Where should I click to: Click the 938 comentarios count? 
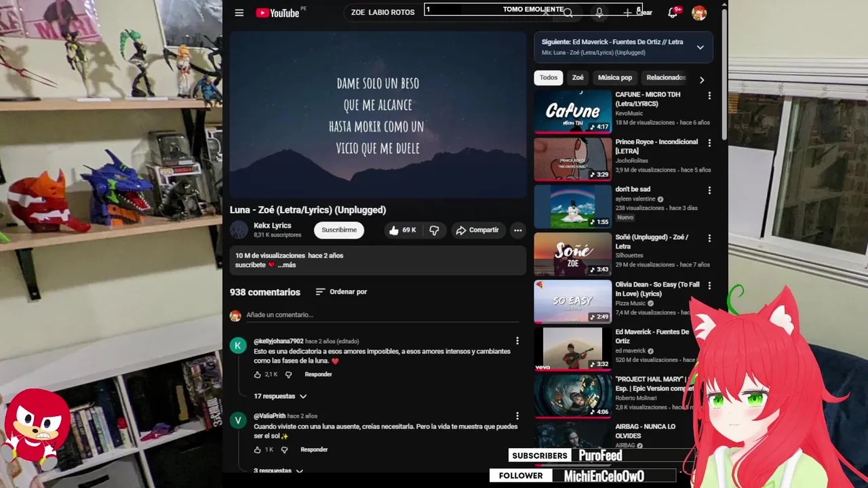[264, 292]
